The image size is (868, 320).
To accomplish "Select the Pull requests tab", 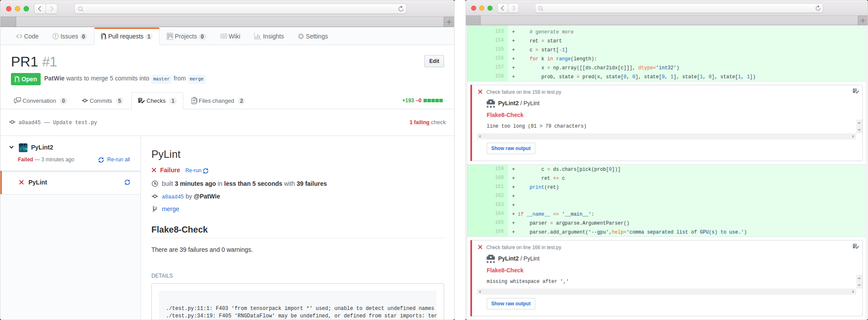I will click(126, 36).
